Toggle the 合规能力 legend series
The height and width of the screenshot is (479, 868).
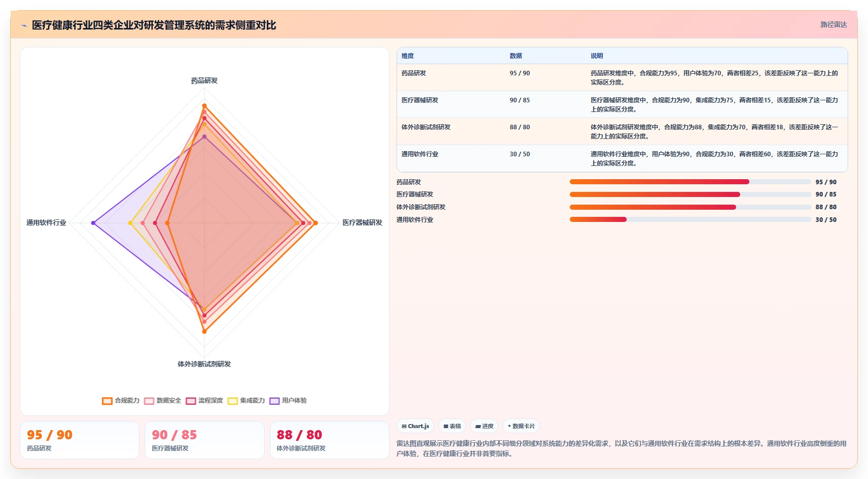click(121, 401)
